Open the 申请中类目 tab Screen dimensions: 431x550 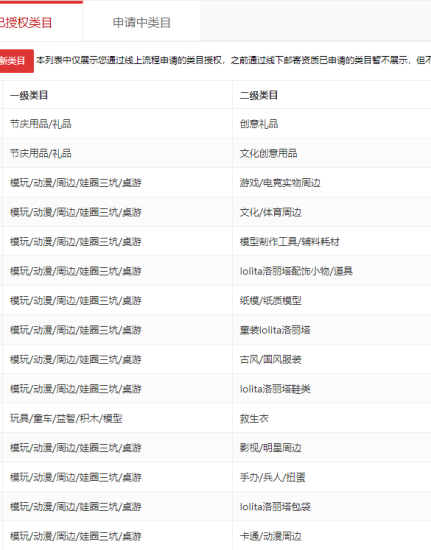[x=142, y=23]
